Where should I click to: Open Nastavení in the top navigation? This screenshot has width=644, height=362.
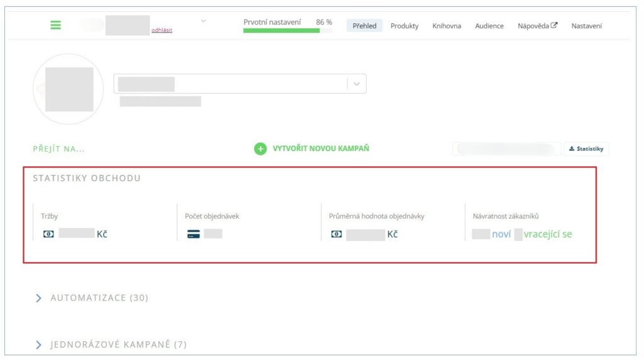586,26
